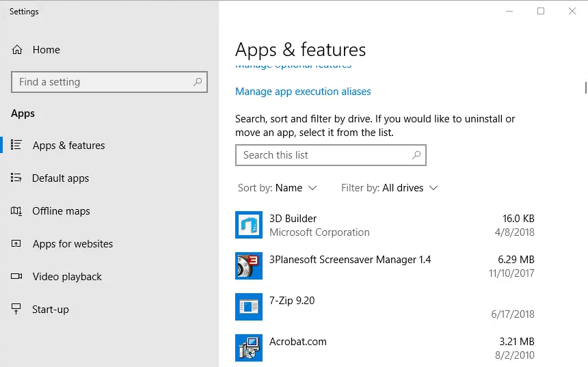Image resolution: width=588 pixels, height=367 pixels.
Task: Click the vertical scrollbar thumb
Action: pyautogui.click(x=585, y=87)
